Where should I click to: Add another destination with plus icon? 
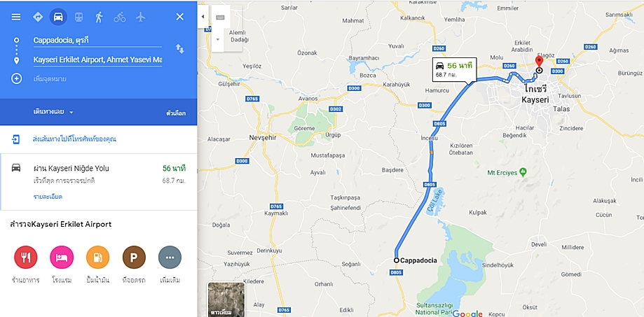coord(16,78)
